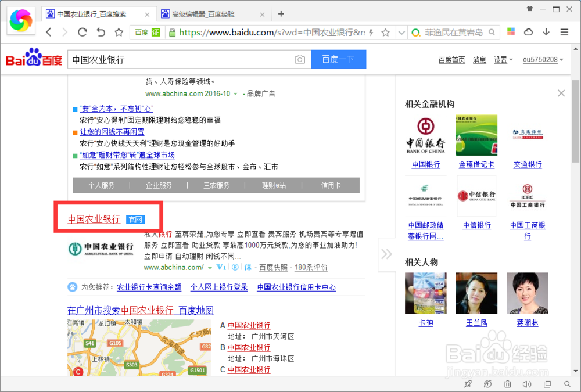
Task: Expand the right sidebar chevron panel
Action: 386,254
